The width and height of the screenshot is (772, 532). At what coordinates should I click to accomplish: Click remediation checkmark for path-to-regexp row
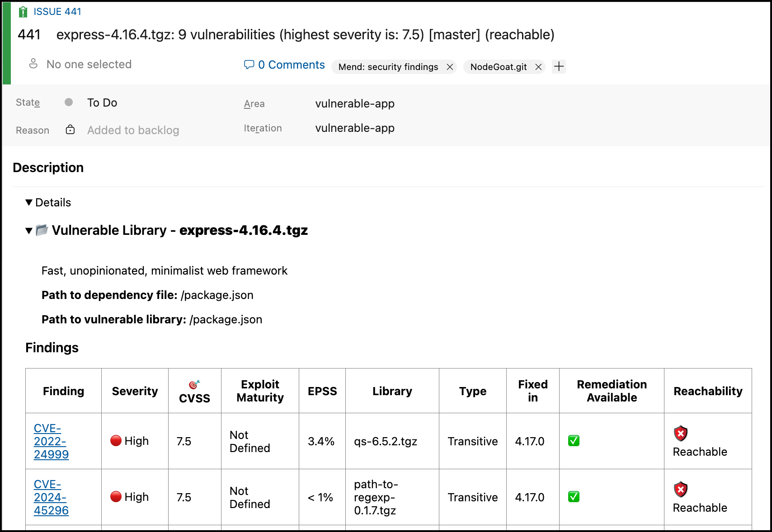(x=574, y=497)
